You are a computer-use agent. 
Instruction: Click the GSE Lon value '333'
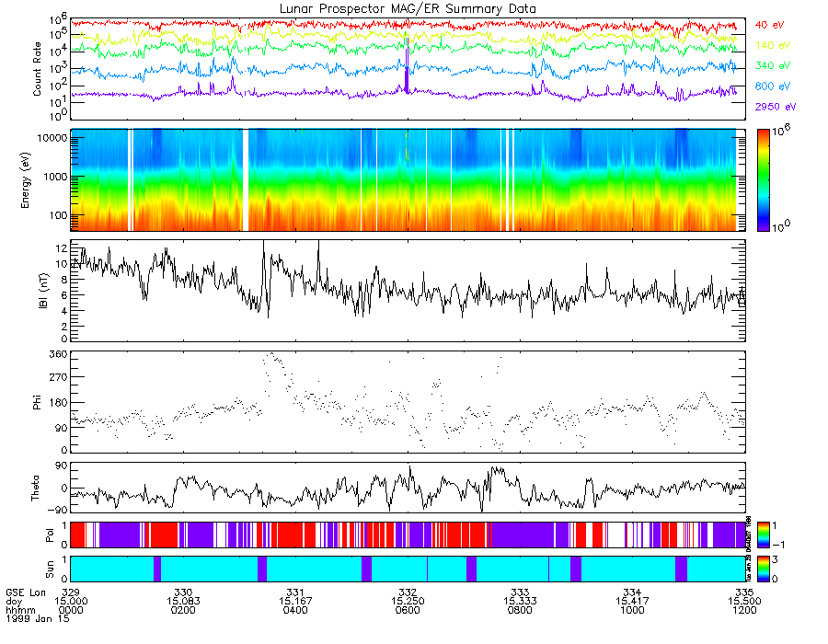pos(520,592)
